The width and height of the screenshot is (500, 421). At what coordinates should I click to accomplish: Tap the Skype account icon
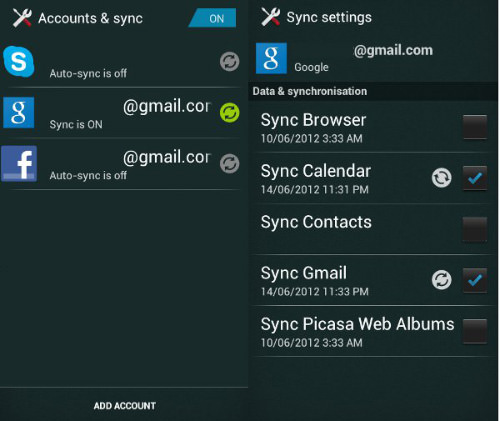coord(19,62)
